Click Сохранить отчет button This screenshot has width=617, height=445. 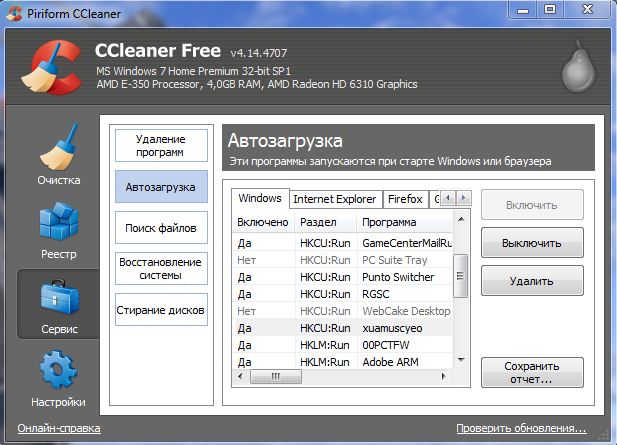pos(532,372)
